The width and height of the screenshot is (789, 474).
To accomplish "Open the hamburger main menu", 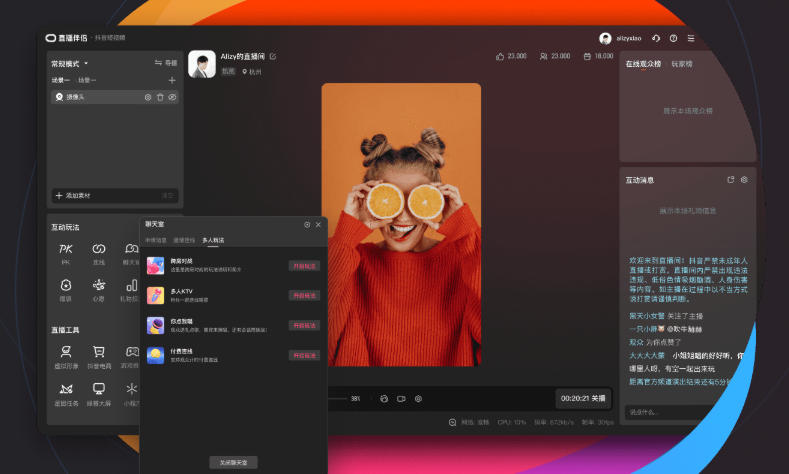I will coord(691,38).
